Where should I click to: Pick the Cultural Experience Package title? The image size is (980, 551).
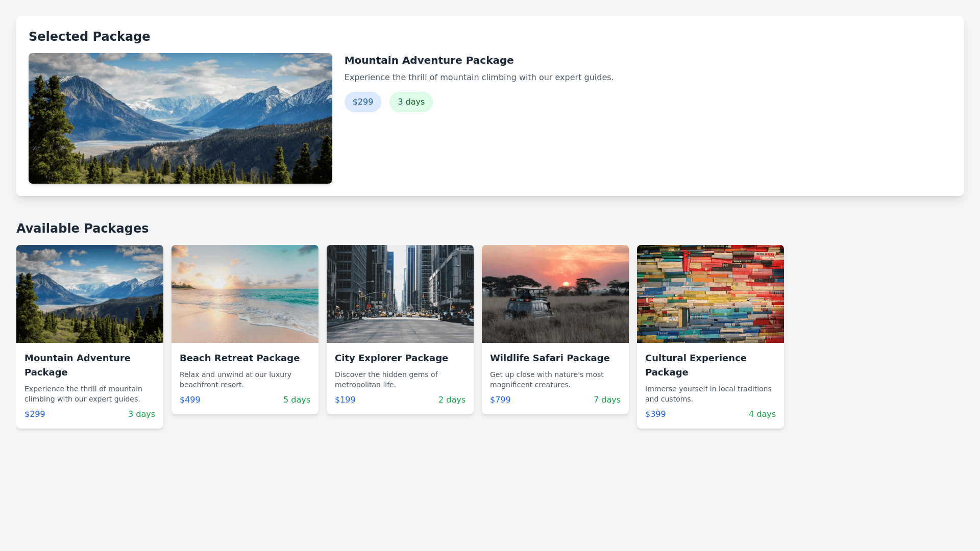coord(695,365)
